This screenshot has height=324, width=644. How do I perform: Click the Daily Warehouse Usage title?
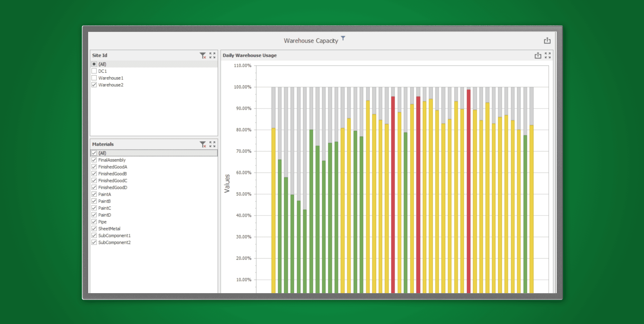(249, 55)
